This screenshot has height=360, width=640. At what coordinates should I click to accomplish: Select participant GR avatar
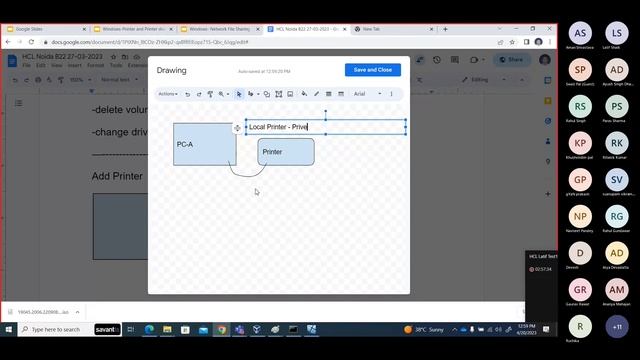point(580,290)
